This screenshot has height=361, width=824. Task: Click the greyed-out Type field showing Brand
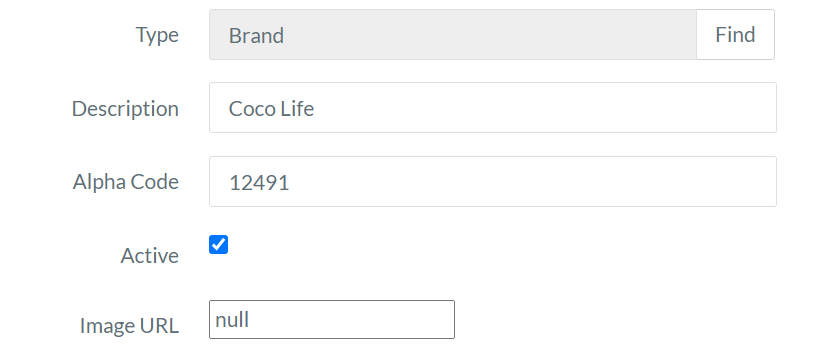pos(452,35)
